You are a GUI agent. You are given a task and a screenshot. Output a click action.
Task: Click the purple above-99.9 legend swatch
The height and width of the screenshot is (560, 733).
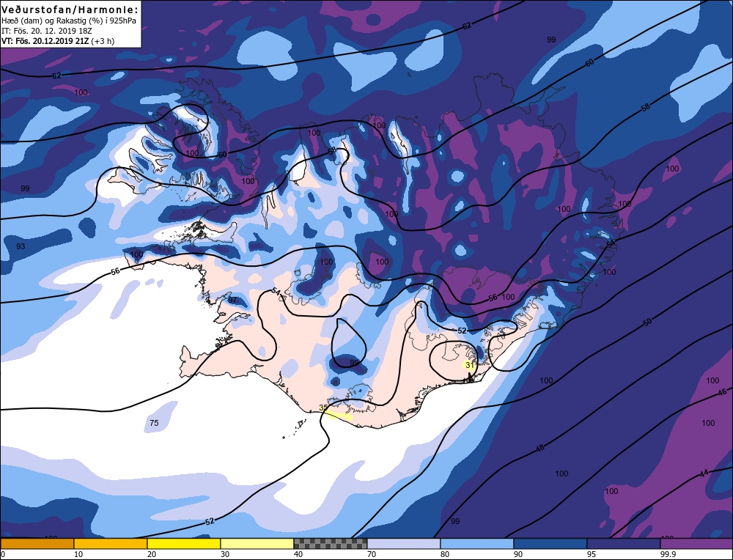tap(696, 543)
